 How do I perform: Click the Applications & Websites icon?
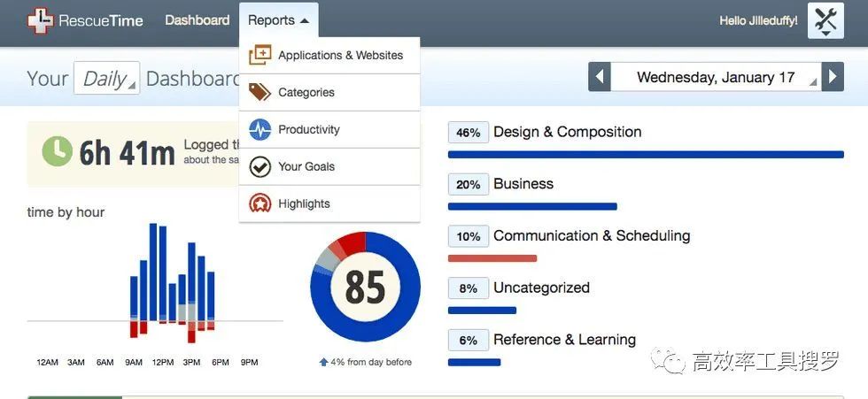(260, 55)
